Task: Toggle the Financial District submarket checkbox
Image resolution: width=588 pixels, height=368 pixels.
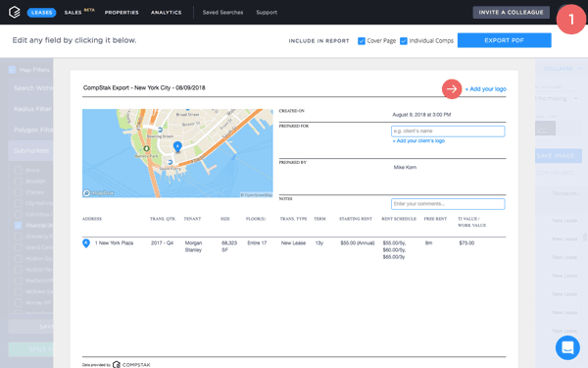Action: (18, 226)
